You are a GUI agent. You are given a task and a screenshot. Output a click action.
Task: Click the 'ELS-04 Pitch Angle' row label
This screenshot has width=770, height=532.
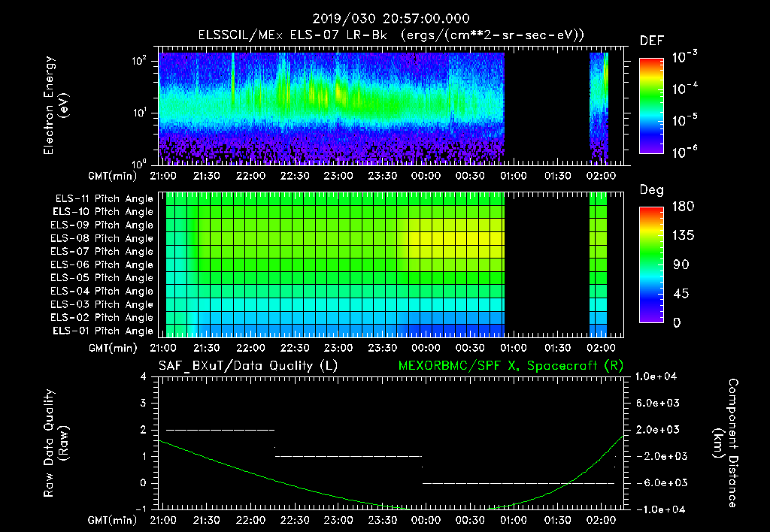coord(102,292)
